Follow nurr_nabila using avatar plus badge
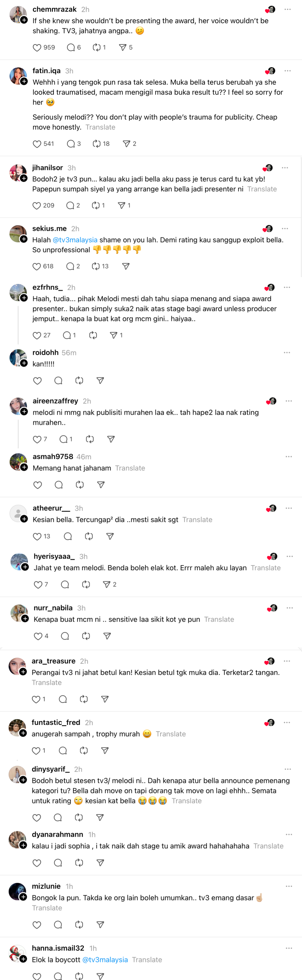Screen dimensions: 302x980 pyautogui.click(x=25, y=618)
